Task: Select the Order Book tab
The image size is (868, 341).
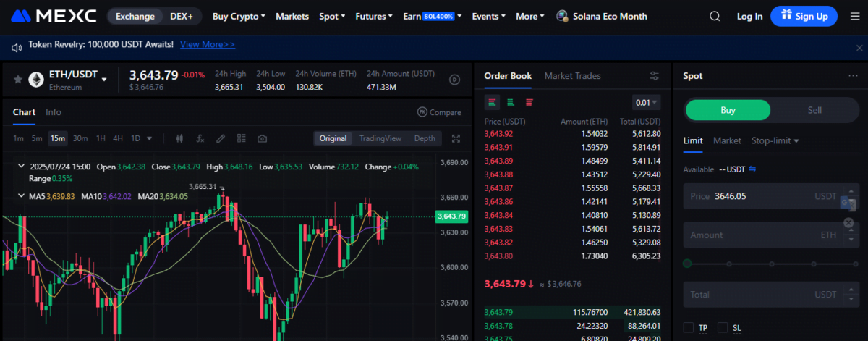Action: click(x=508, y=76)
